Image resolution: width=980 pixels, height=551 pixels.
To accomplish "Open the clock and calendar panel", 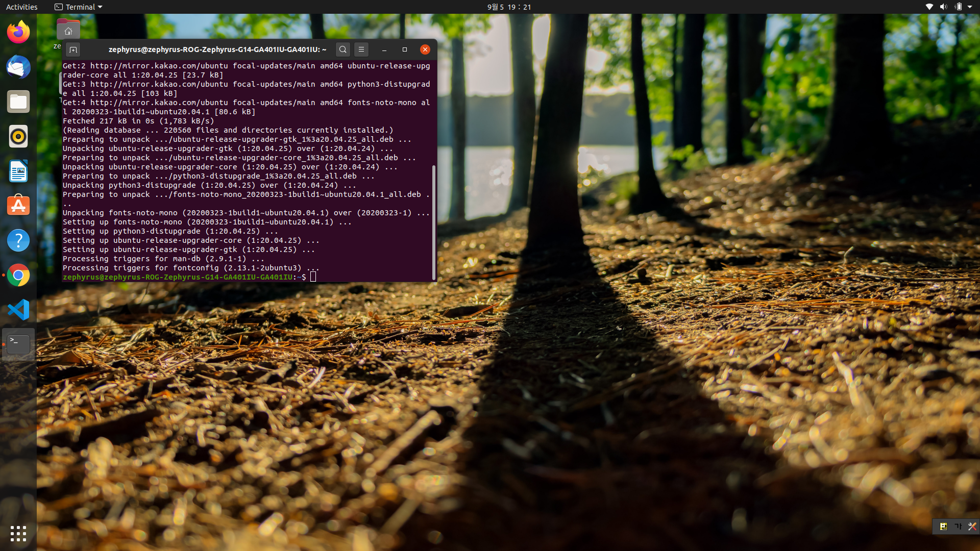I will click(509, 7).
